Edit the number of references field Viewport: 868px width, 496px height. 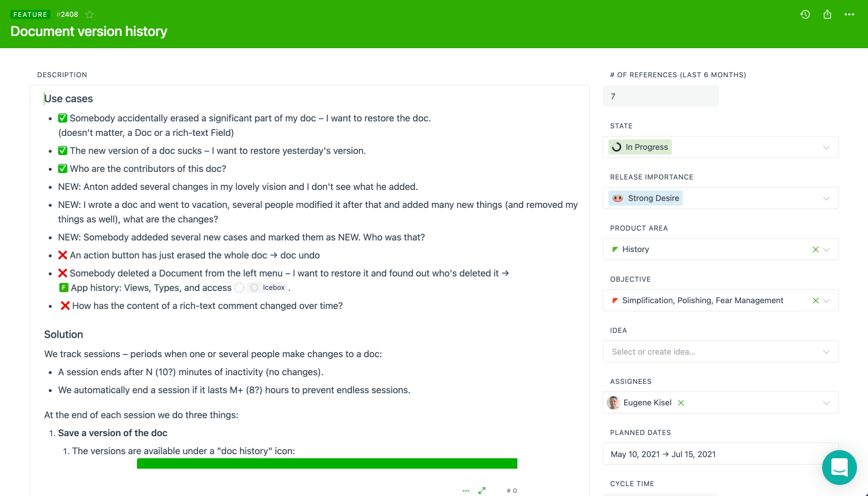(x=661, y=96)
